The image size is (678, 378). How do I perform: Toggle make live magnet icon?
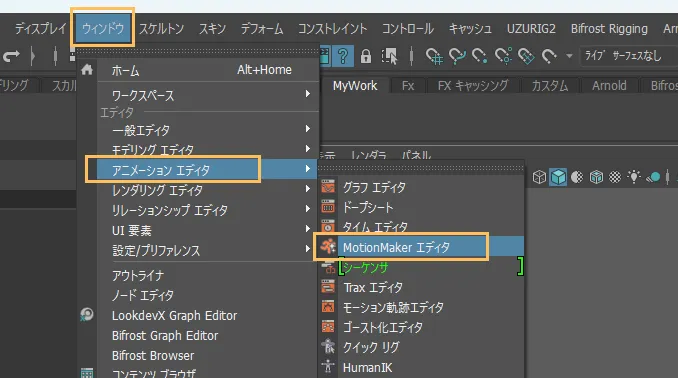pos(549,56)
